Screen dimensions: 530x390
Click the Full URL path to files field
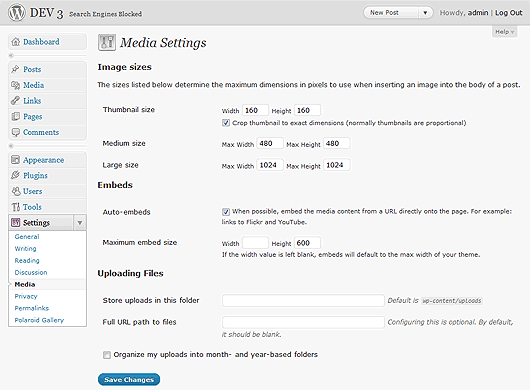pos(303,322)
